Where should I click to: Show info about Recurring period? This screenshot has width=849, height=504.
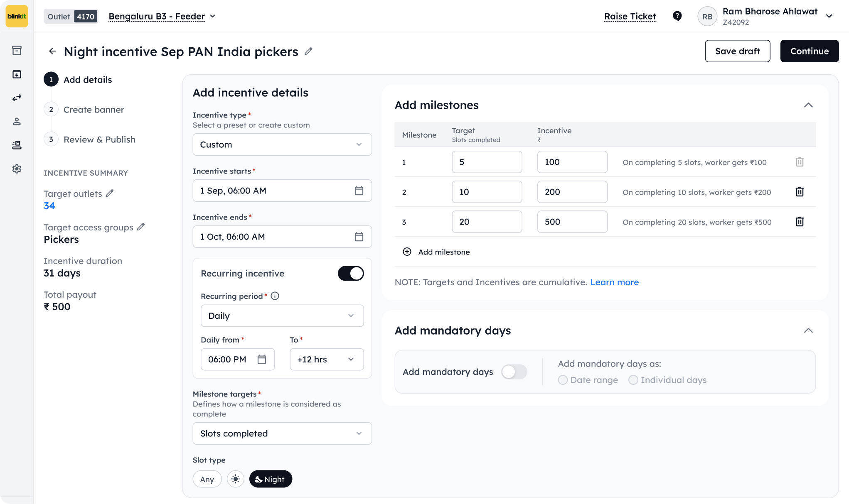[x=275, y=296]
